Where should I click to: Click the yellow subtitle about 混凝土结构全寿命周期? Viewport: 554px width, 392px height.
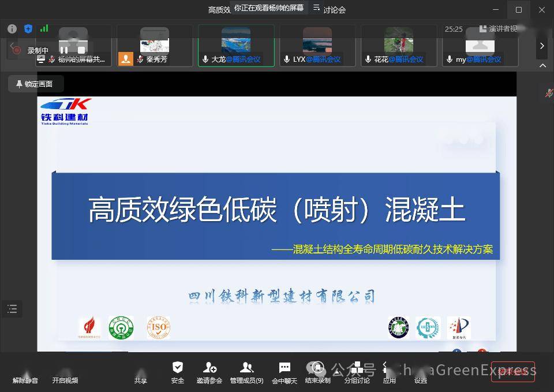(382, 249)
